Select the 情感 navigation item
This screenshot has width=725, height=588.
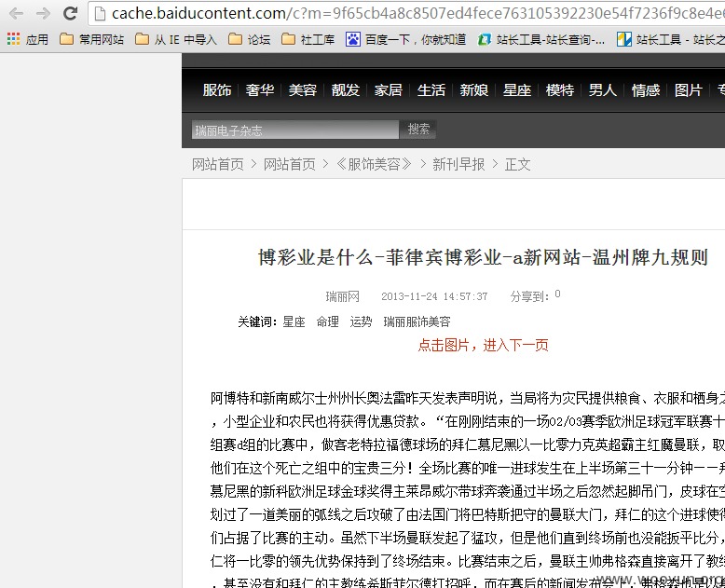click(646, 89)
